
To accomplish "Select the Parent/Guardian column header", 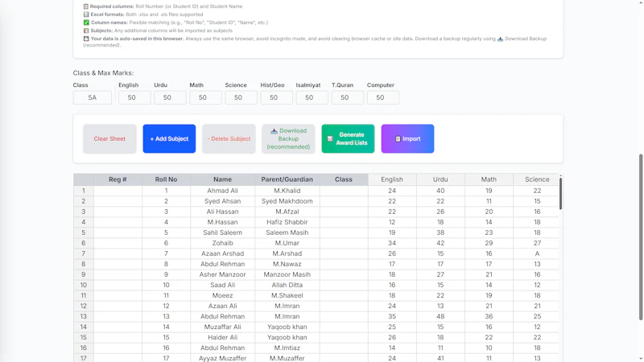I will tap(287, 179).
